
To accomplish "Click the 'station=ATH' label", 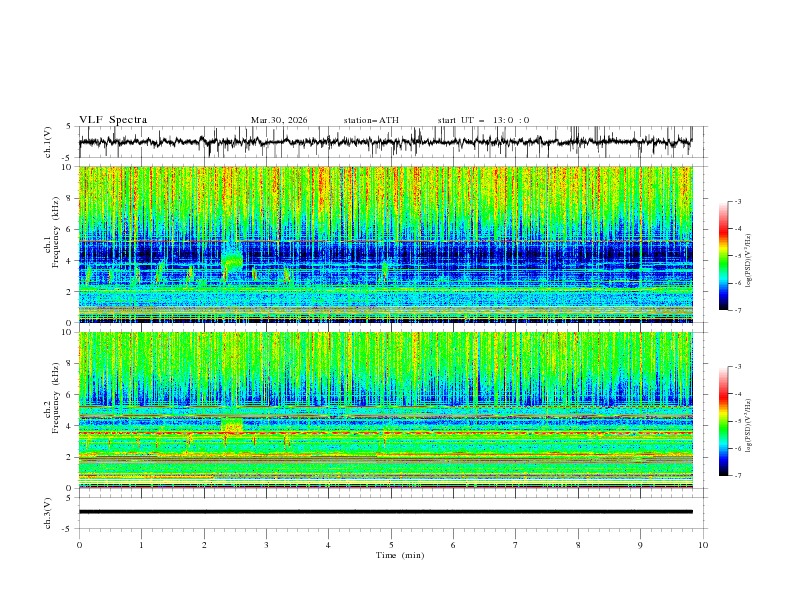I will 371,120.
